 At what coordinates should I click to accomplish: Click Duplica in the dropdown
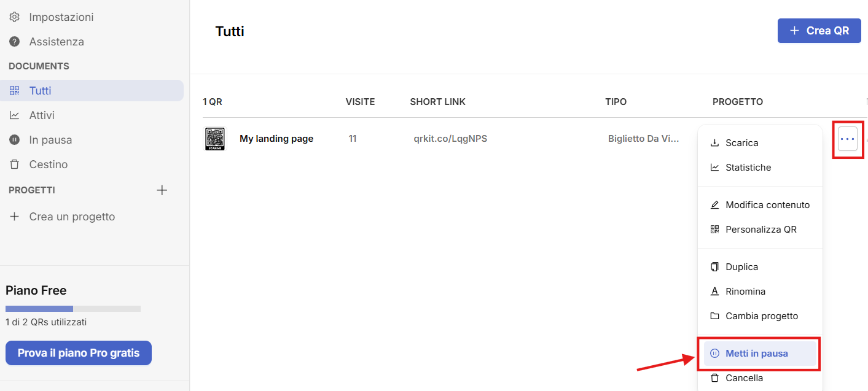741,267
